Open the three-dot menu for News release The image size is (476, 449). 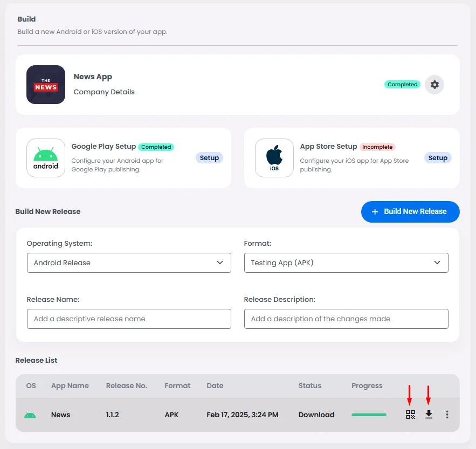(x=447, y=415)
